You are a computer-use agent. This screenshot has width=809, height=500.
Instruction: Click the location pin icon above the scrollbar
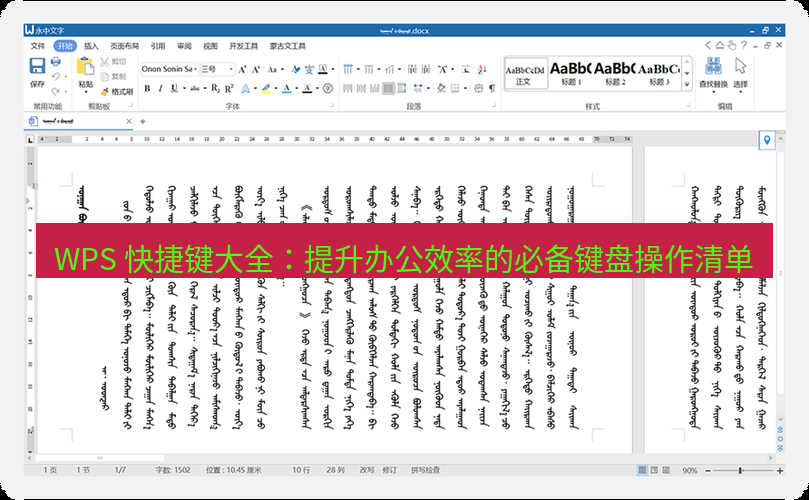[x=767, y=140]
